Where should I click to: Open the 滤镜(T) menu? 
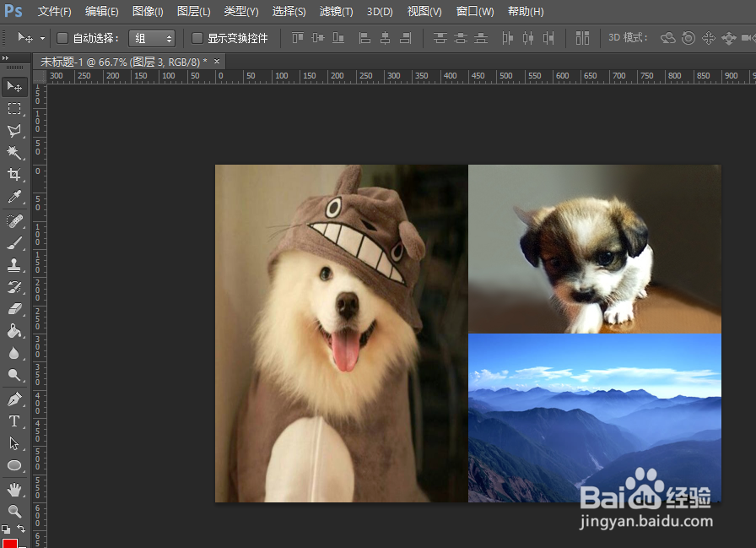tap(337, 12)
